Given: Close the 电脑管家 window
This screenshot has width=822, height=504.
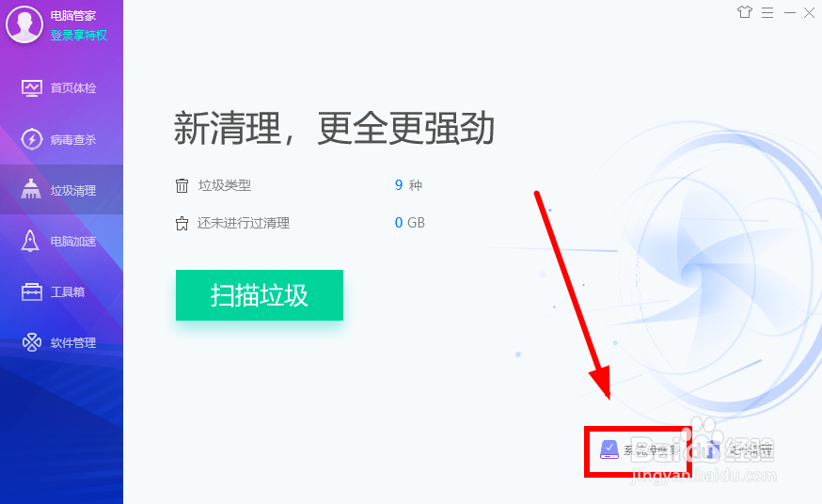Looking at the screenshot, I should [809, 12].
